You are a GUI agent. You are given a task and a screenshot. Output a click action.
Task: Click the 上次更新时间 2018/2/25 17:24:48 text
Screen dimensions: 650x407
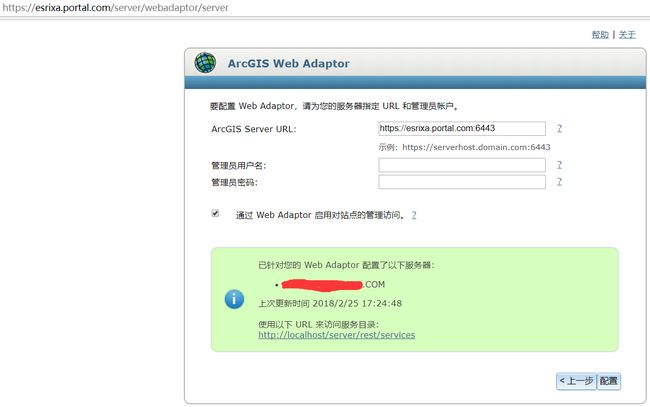point(330,303)
